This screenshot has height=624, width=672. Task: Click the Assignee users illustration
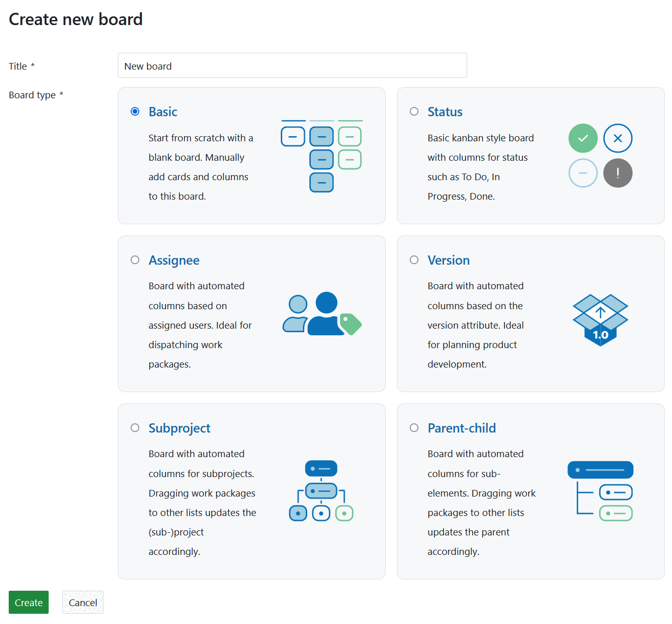pyautogui.click(x=322, y=314)
